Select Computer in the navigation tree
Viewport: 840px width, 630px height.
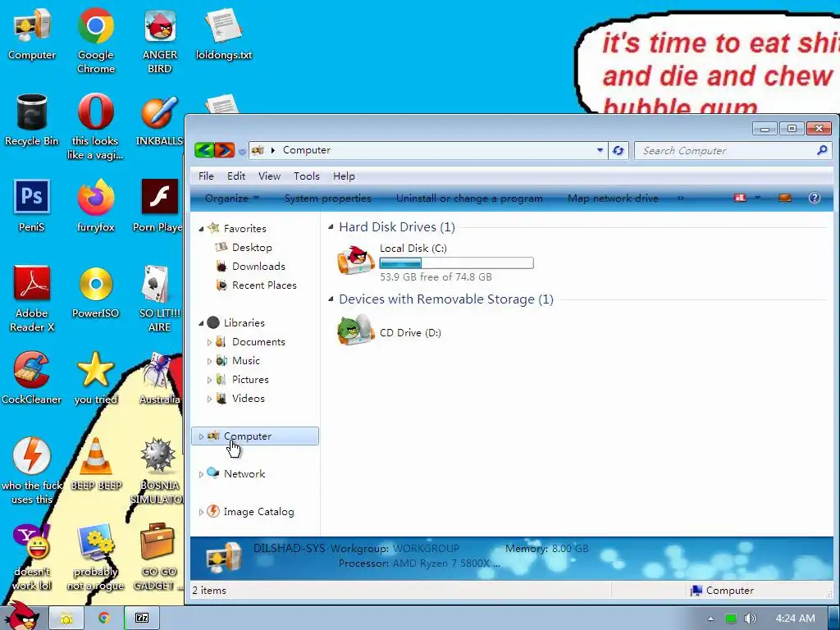(255, 436)
